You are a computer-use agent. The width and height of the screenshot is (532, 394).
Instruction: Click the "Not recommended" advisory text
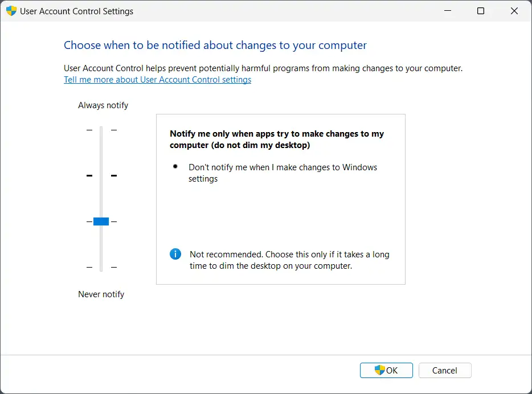(289, 260)
